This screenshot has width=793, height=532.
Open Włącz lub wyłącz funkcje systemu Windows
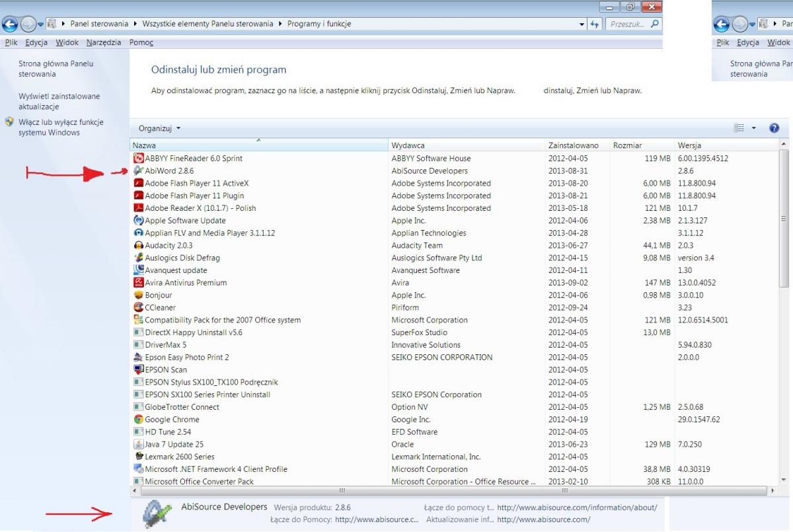pos(61,127)
